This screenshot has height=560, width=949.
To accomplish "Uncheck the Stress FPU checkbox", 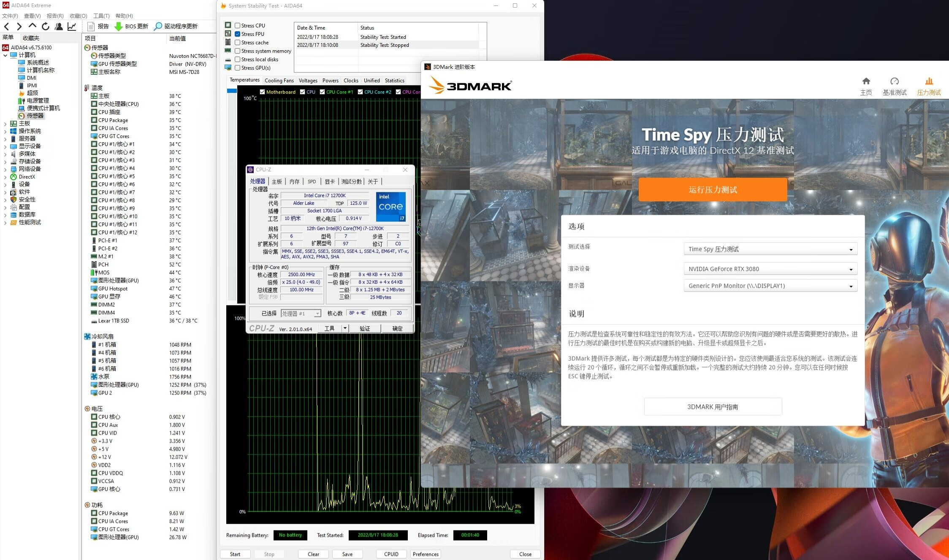I will click(238, 34).
